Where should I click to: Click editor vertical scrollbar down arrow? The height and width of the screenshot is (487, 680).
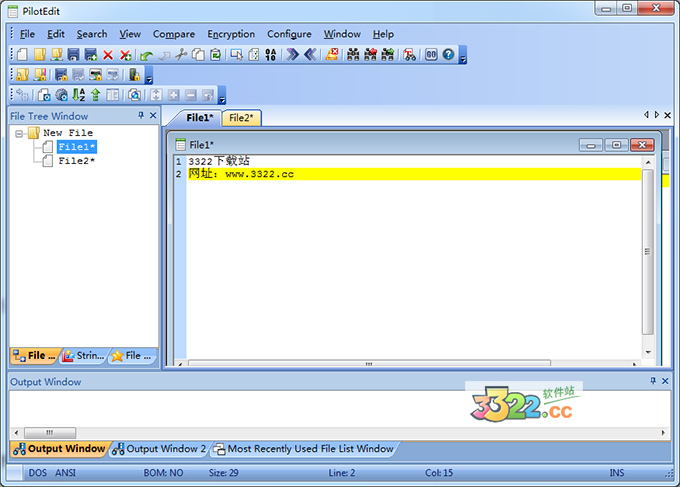click(648, 352)
